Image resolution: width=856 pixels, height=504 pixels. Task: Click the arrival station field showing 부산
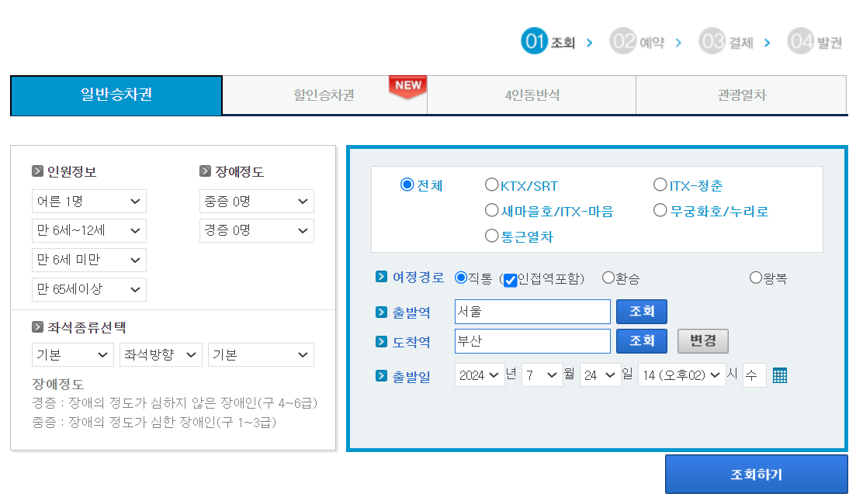[x=532, y=341]
